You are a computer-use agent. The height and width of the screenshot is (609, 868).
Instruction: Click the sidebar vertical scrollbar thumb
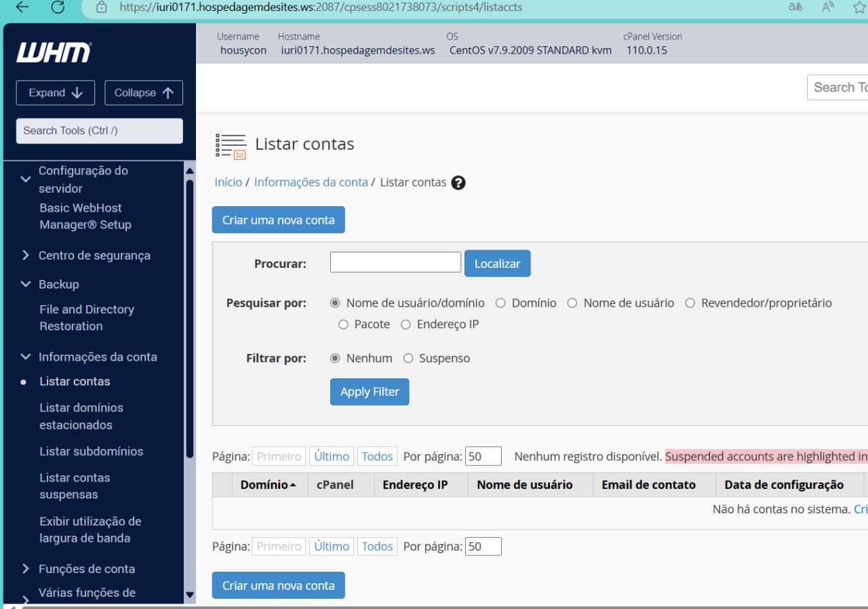coord(190,319)
